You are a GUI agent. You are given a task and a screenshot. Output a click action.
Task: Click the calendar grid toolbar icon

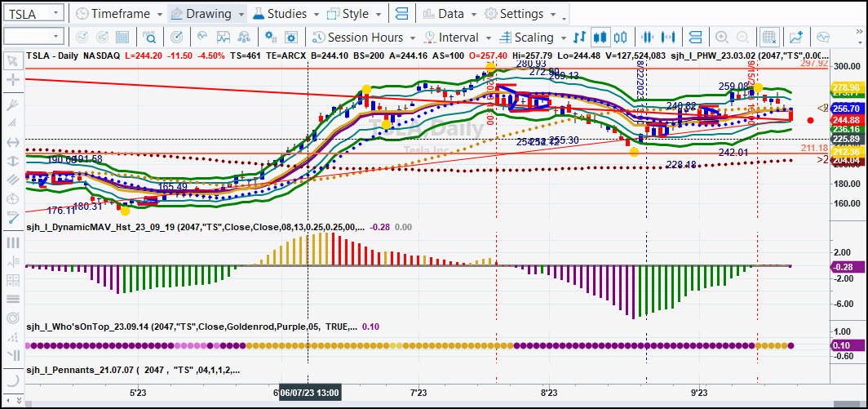pos(122,37)
